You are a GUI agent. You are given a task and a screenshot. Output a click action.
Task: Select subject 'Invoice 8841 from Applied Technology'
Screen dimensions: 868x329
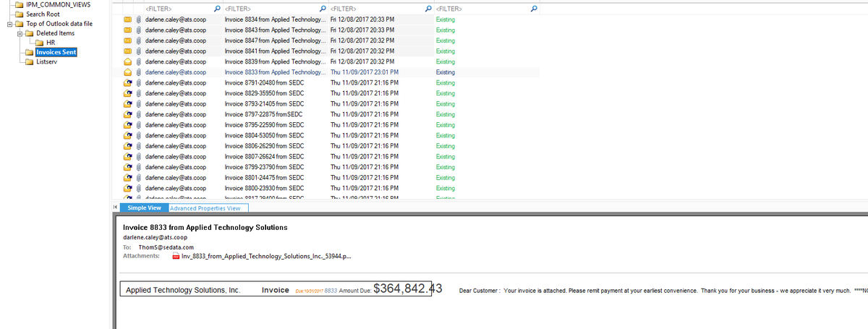(x=274, y=51)
